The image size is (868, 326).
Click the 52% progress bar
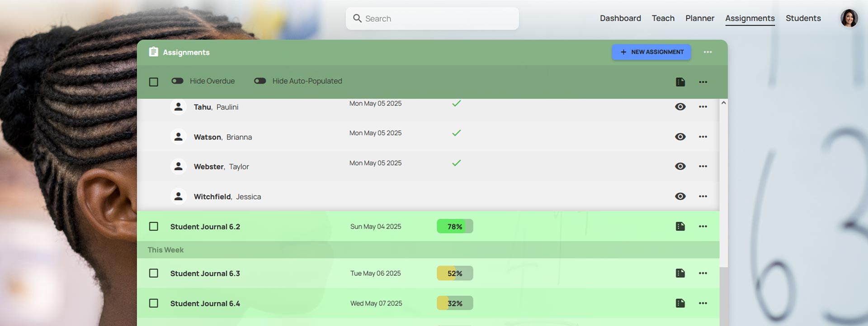click(x=455, y=273)
